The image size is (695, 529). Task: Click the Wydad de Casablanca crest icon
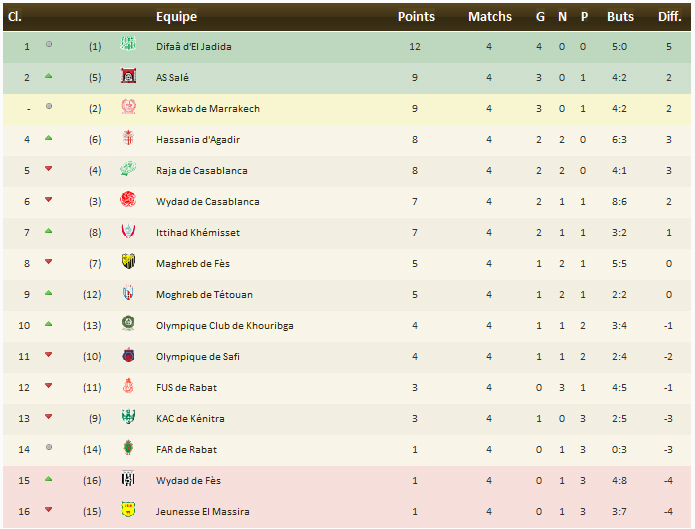127,200
